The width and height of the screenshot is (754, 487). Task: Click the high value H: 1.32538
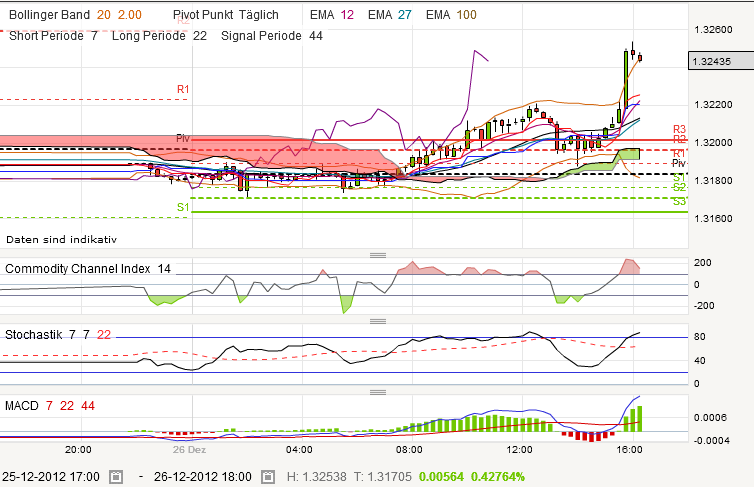tap(316, 477)
